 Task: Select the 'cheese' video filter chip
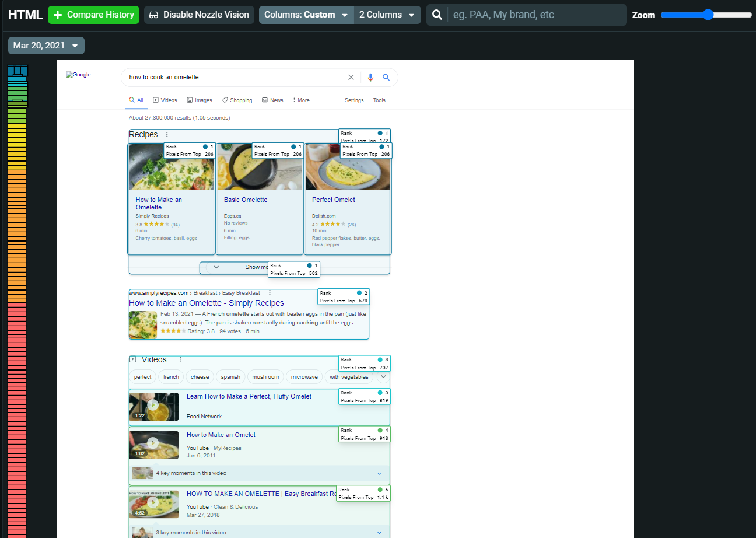pyautogui.click(x=199, y=377)
